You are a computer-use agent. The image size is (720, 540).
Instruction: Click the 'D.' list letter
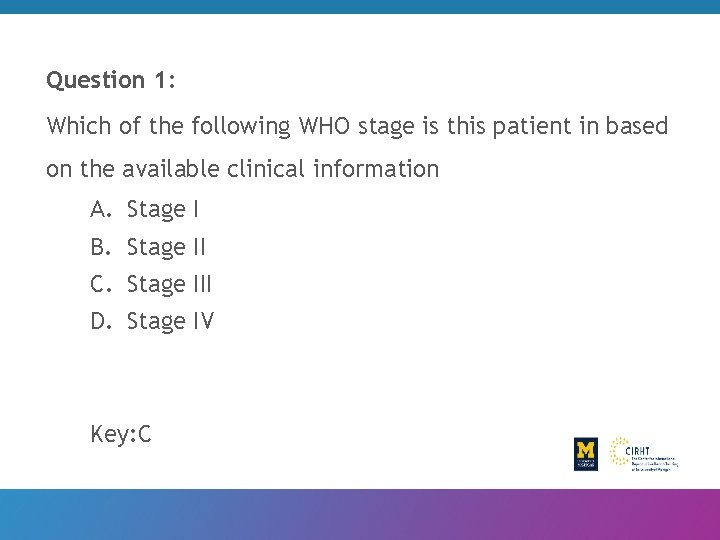pos(99,321)
